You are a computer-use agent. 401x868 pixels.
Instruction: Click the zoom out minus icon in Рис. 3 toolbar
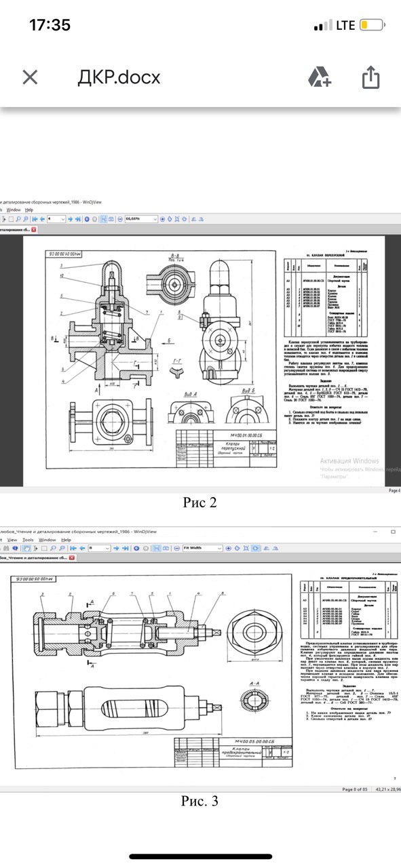[177, 547]
